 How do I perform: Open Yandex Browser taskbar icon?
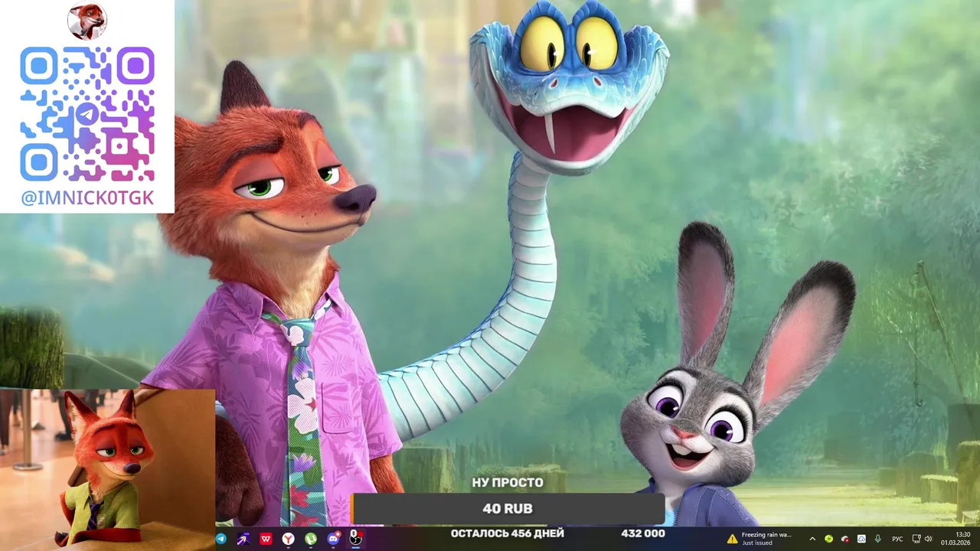click(288, 539)
